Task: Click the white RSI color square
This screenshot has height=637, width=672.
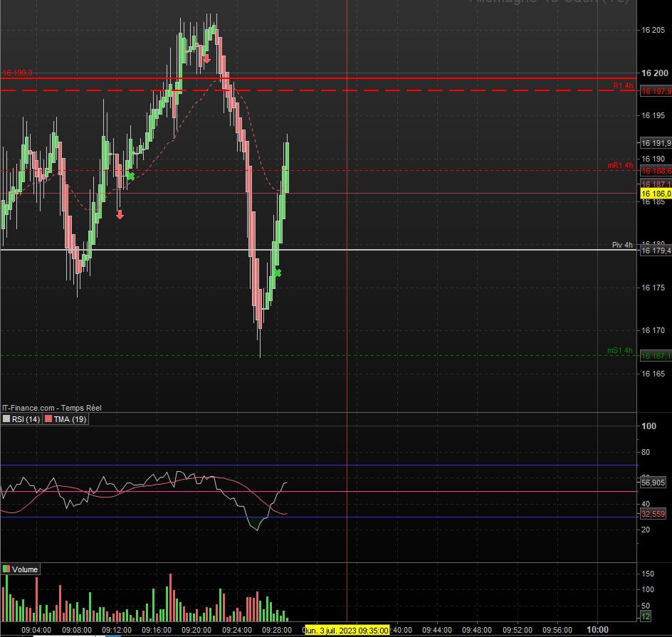Action: (x=6, y=419)
